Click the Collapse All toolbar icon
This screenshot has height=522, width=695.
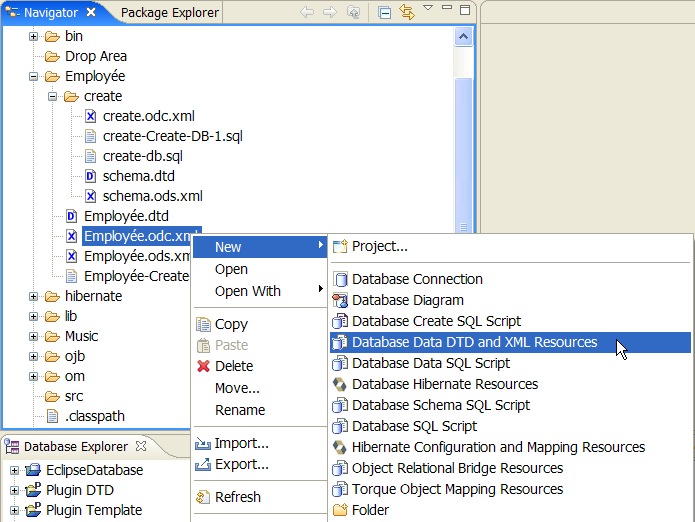click(385, 13)
